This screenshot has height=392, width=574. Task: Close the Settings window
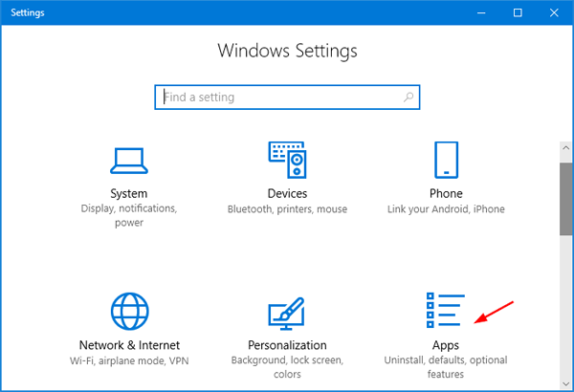click(554, 12)
